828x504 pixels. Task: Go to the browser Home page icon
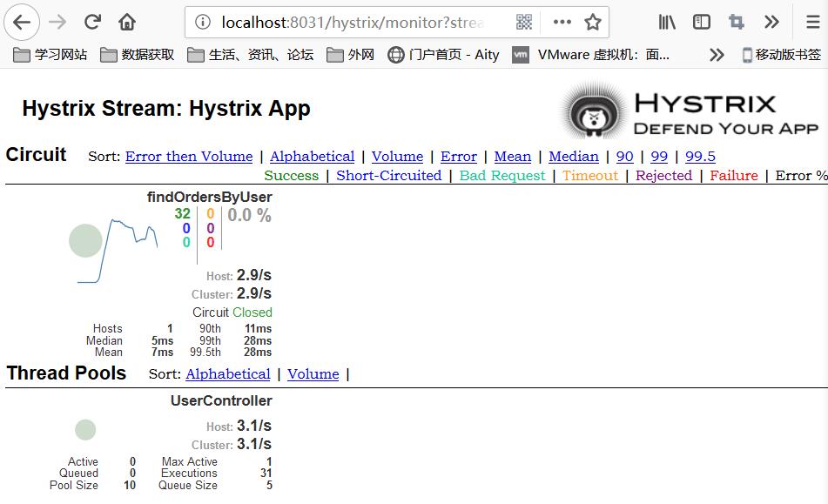tap(127, 22)
